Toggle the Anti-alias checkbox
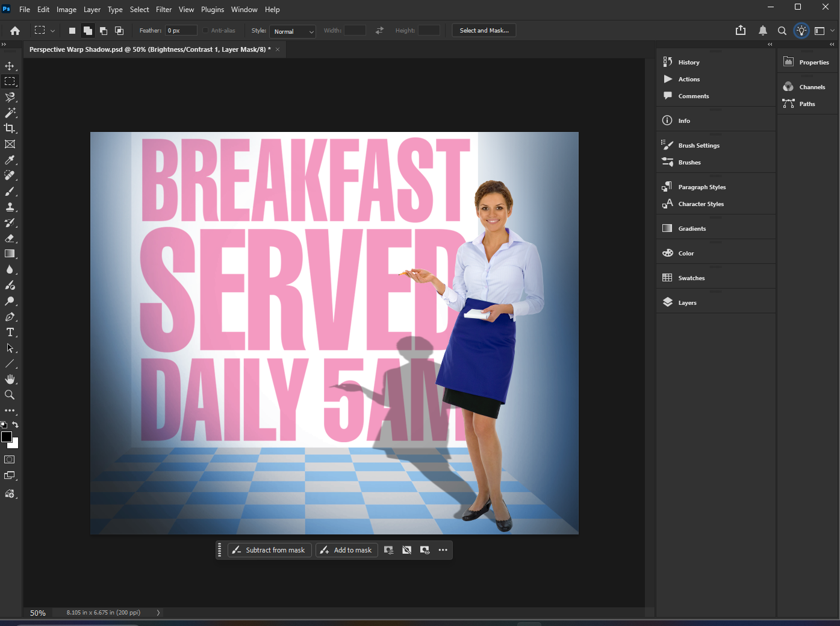840x626 pixels. click(205, 30)
